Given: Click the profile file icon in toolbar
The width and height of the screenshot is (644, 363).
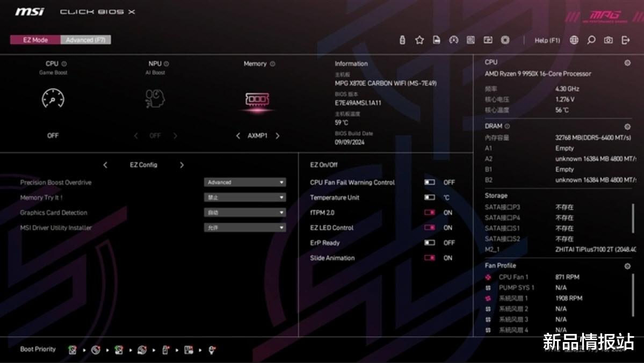Looking at the screenshot, I should 437,40.
